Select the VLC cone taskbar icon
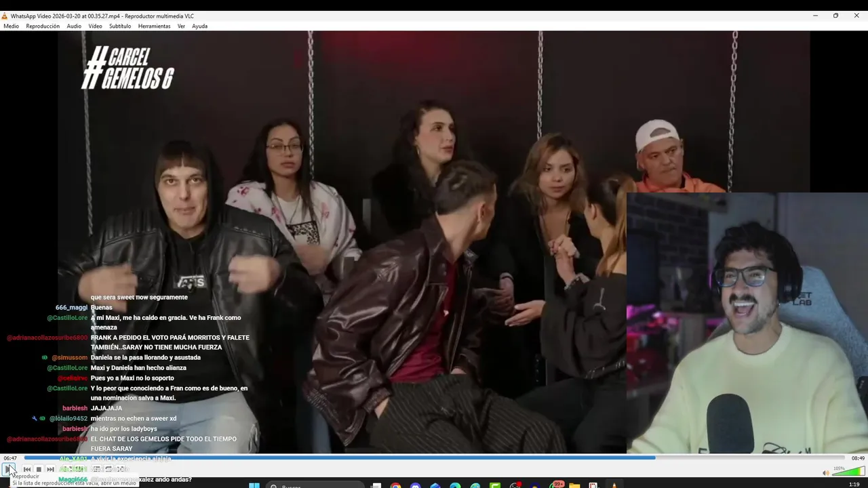Image resolution: width=868 pixels, height=488 pixels. 614,485
